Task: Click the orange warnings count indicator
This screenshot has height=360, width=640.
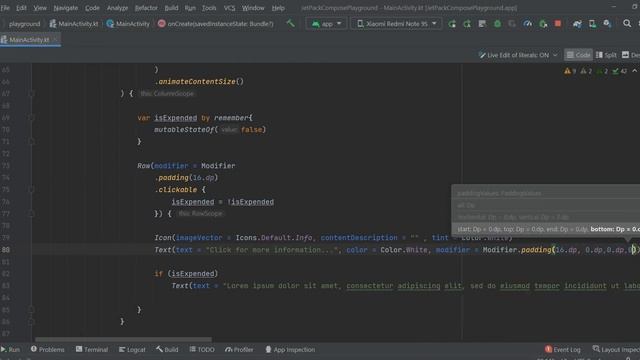Action: pyautogui.click(x=570, y=71)
